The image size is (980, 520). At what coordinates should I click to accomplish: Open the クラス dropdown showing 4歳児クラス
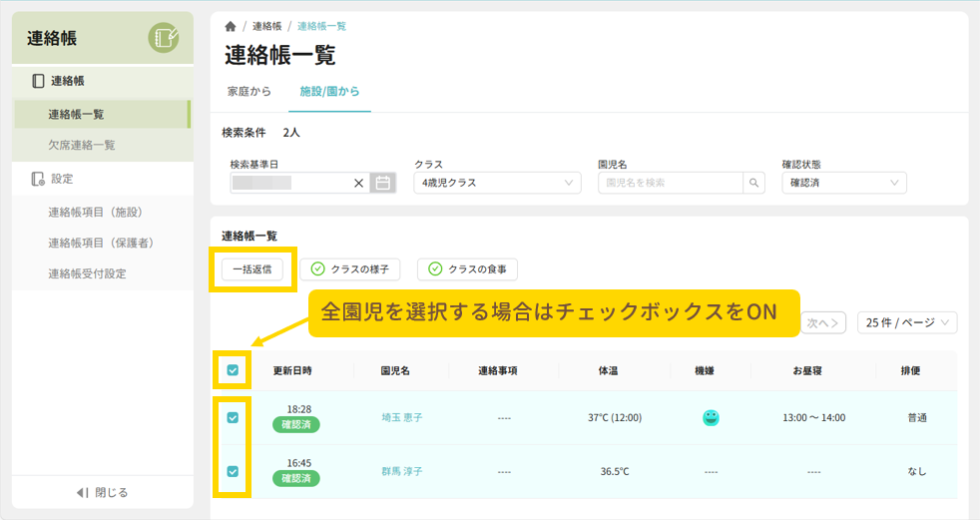click(497, 183)
